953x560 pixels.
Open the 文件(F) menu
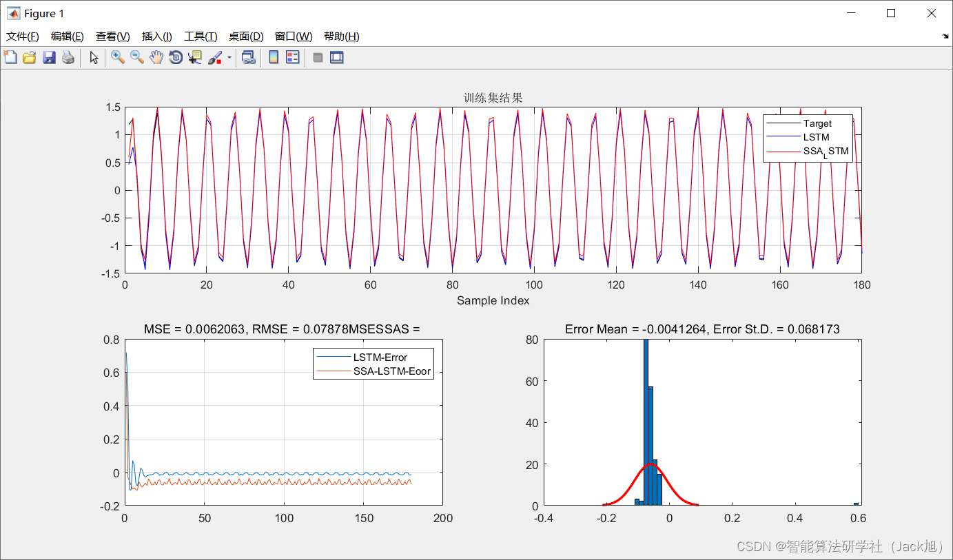[x=23, y=37]
